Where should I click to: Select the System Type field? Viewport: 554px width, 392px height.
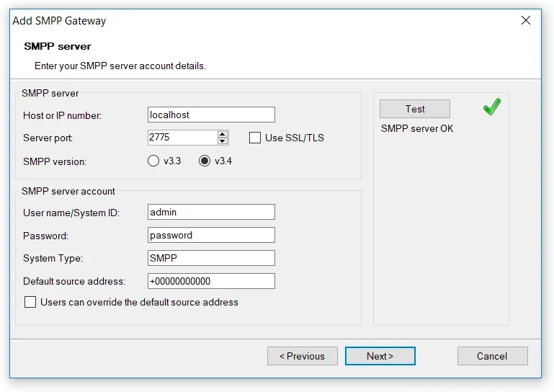[211, 258]
